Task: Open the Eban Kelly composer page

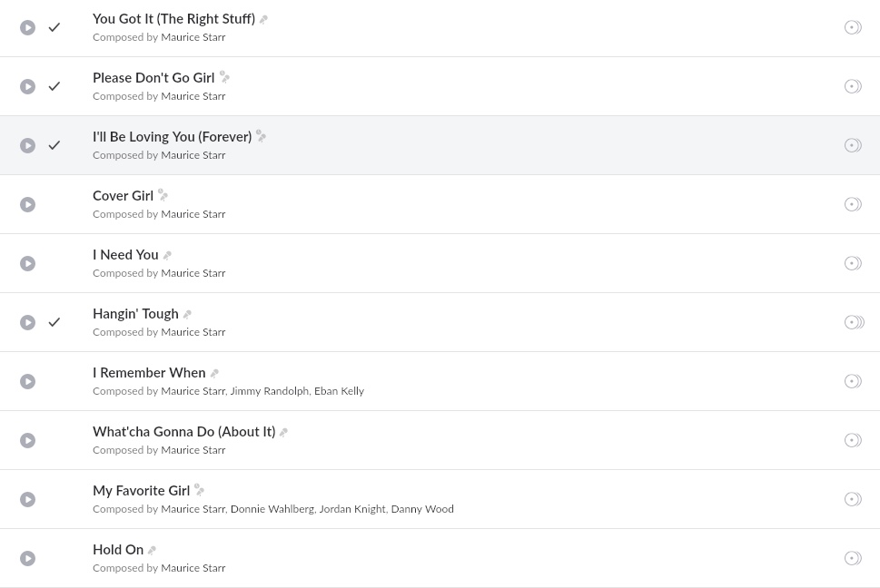Action: click(x=339, y=391)
